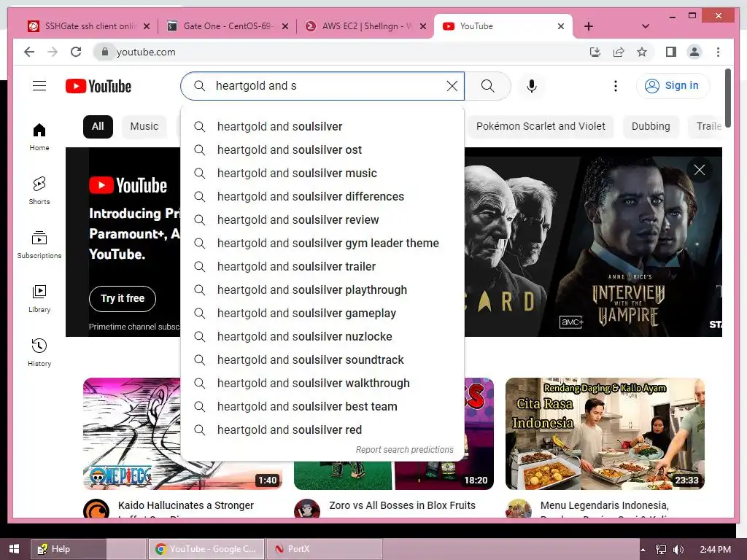Open Help in the taskbar
Image resolution: width=747 pixels, height=560 pixels.
tap(68, 549)
